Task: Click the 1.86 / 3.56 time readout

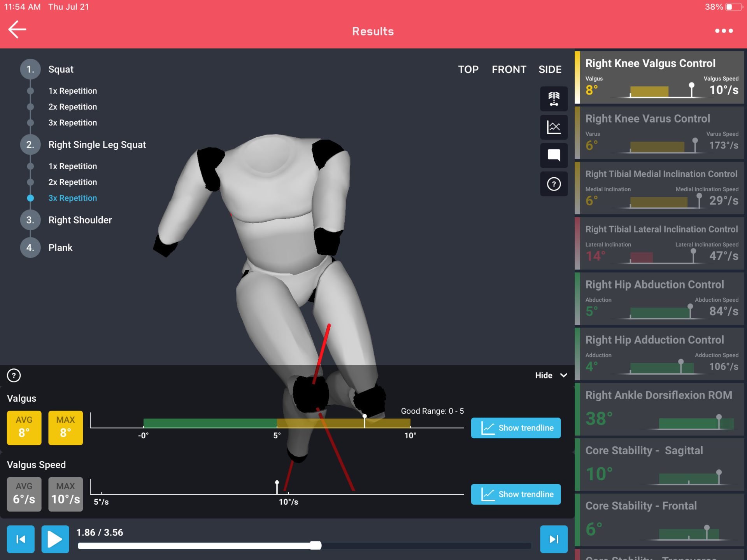Action: pyautogui.click(x=100, y=532)
